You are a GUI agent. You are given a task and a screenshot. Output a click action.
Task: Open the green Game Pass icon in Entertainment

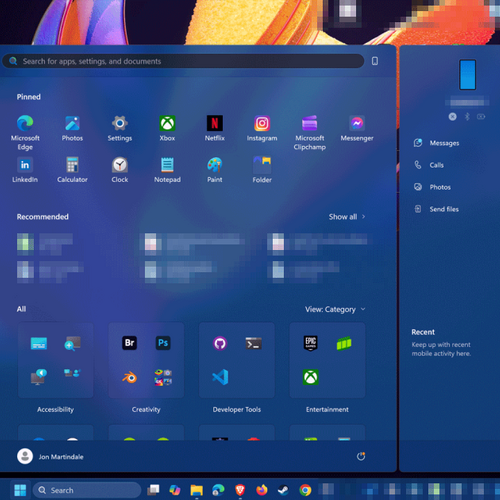pyautogui.click(x=344, y=343)
